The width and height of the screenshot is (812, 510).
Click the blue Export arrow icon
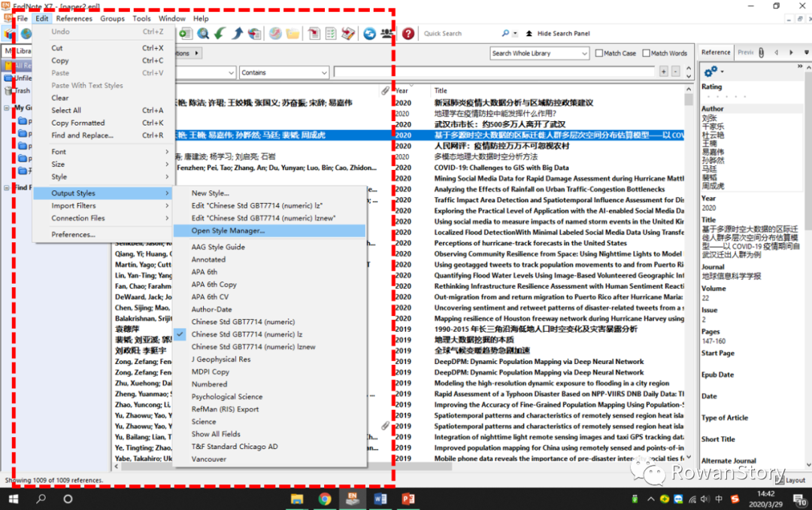point(237,34)
